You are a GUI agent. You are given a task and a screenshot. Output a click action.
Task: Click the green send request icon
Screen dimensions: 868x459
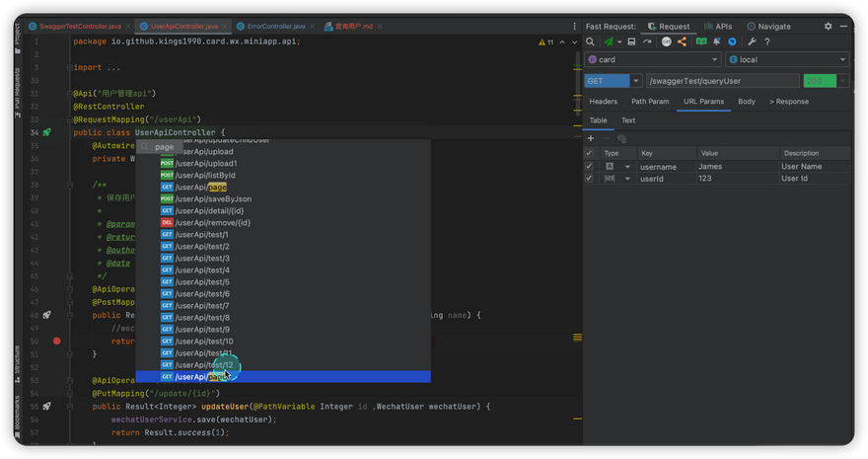click(610, 42)
